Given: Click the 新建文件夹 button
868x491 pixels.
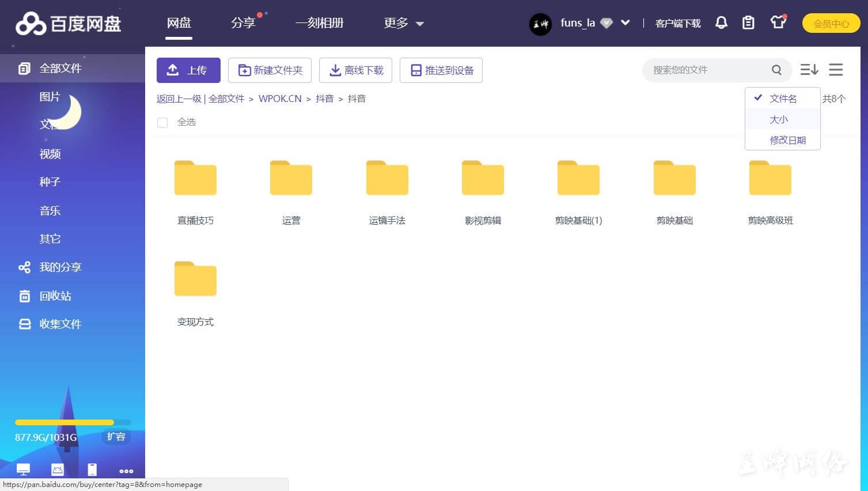Looking at the screenshot, I should [x=270, y=70].
